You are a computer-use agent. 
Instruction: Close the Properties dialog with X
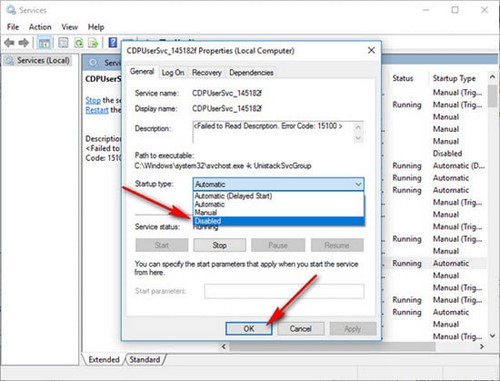tap(371, 50)
